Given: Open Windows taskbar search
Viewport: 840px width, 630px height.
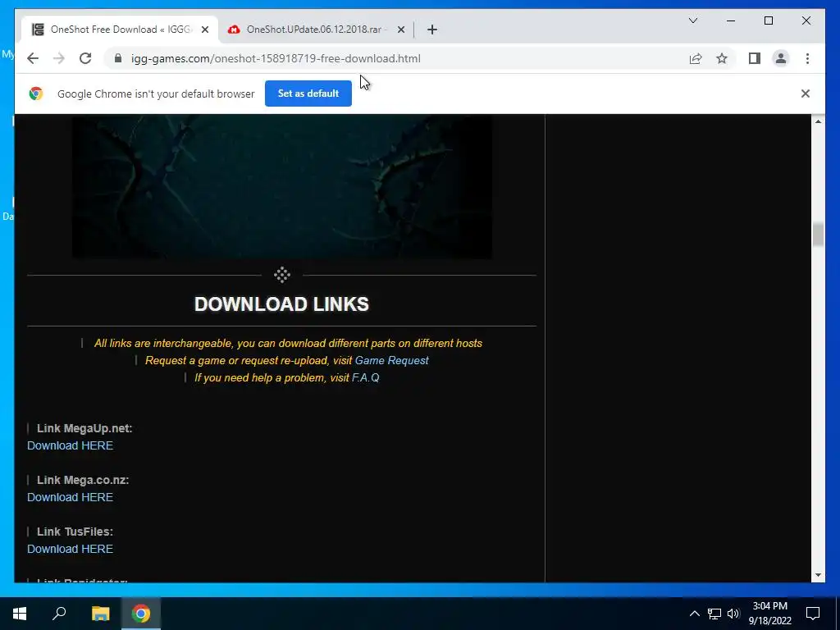Looking at the screenshot, I should click(x=59, y=614).
